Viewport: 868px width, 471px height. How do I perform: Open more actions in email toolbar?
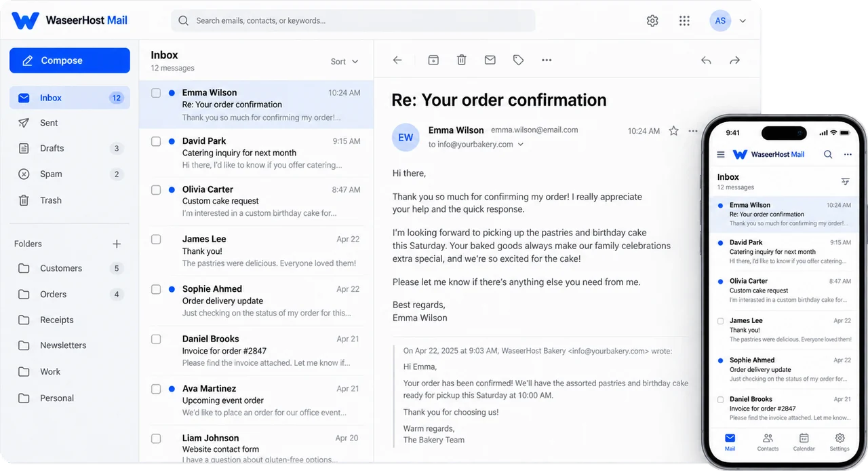tap(547, 60)
